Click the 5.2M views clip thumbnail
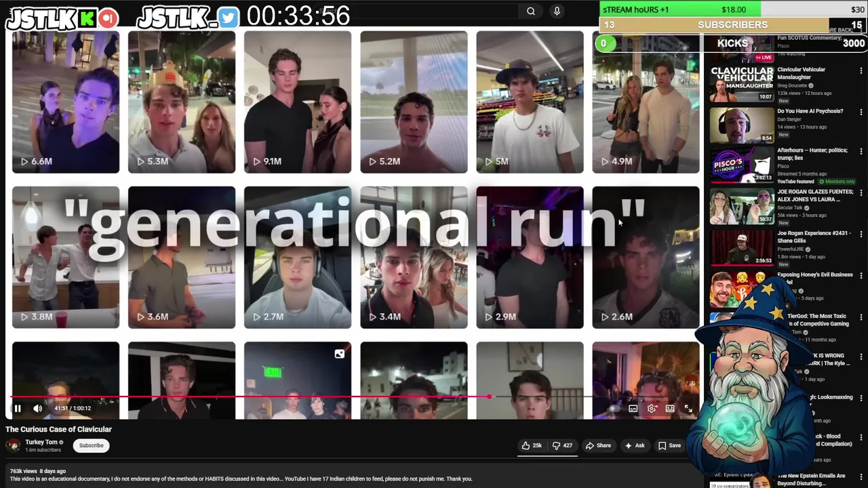This screenshot has height=488, width=868. tap(414, 102)
